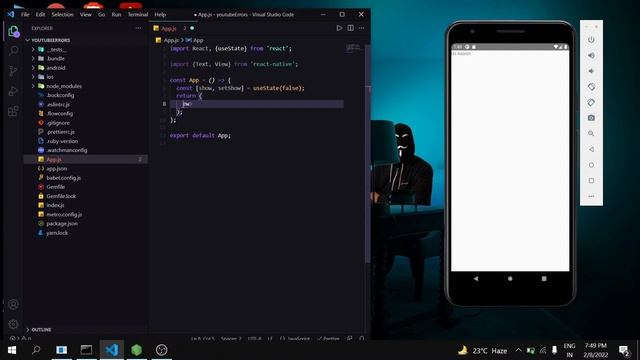Tap the Android recents button on phone screen
Screen dimensions: 640x360
(x=544, y=278)
